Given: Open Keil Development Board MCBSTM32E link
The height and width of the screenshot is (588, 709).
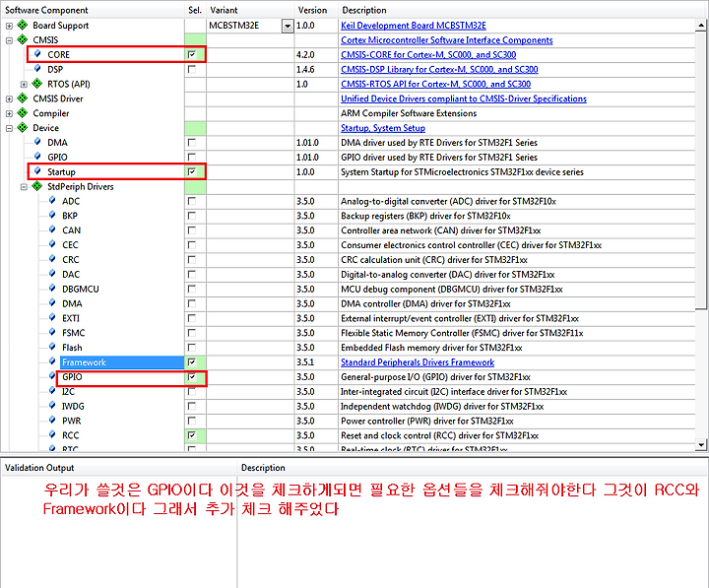Looking at the screenshot, I should 414,26.
